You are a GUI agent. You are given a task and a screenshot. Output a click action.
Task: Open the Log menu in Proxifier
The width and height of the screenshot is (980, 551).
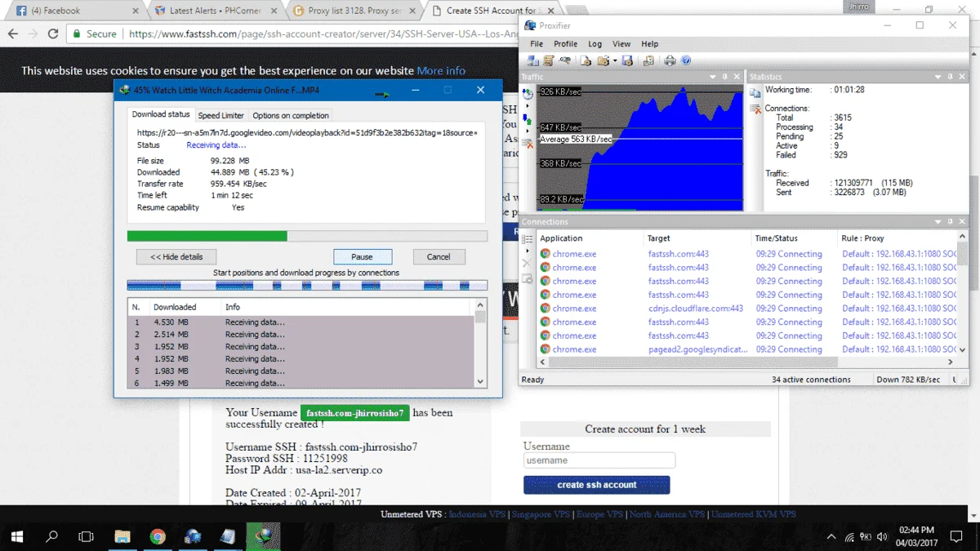pos(595,44)
